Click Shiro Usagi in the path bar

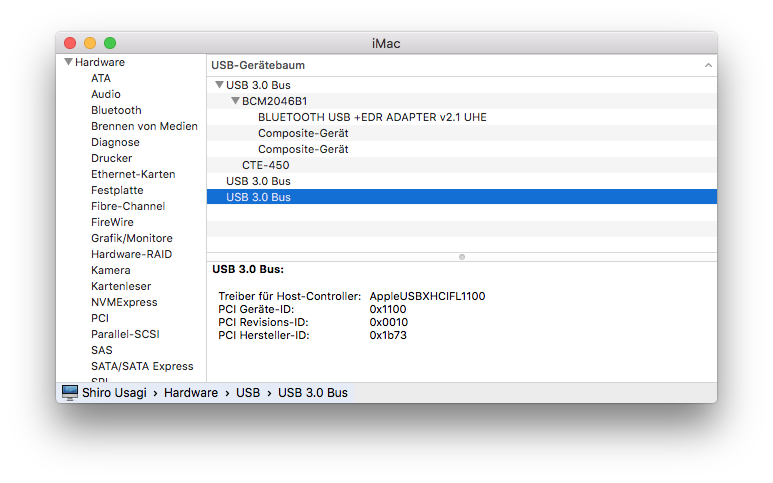[x=114, y=393]
